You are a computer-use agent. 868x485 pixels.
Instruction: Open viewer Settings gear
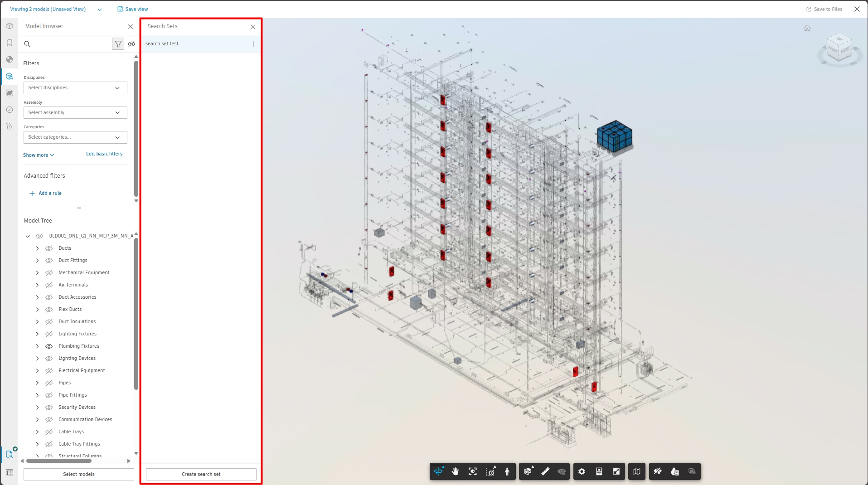[582, 471]
